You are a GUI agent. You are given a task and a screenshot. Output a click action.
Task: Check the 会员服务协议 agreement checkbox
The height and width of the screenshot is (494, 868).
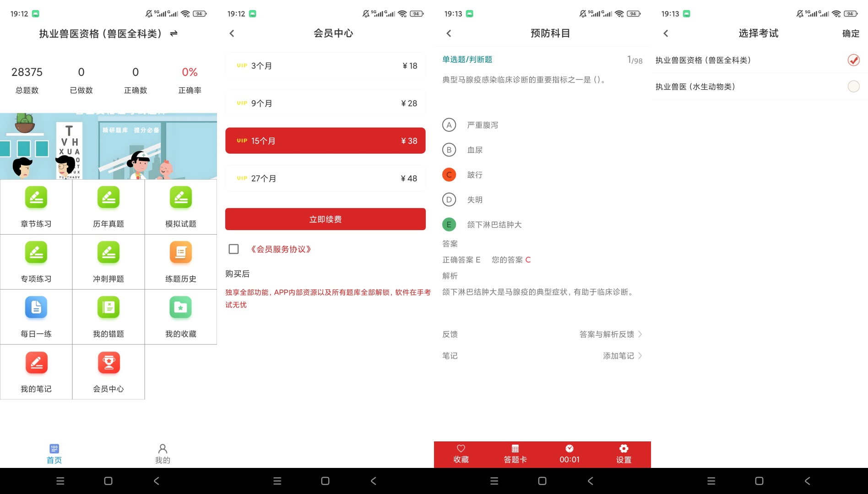click(x=233, y=249)
